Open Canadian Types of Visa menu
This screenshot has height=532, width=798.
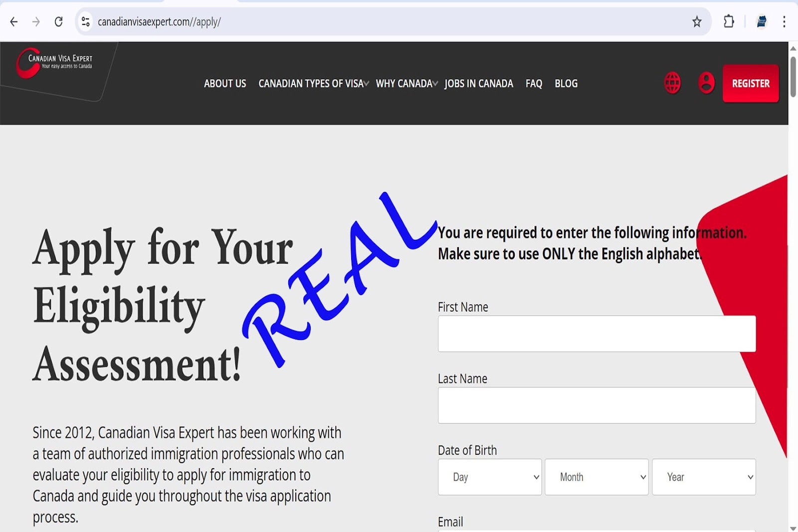[313, 83]
